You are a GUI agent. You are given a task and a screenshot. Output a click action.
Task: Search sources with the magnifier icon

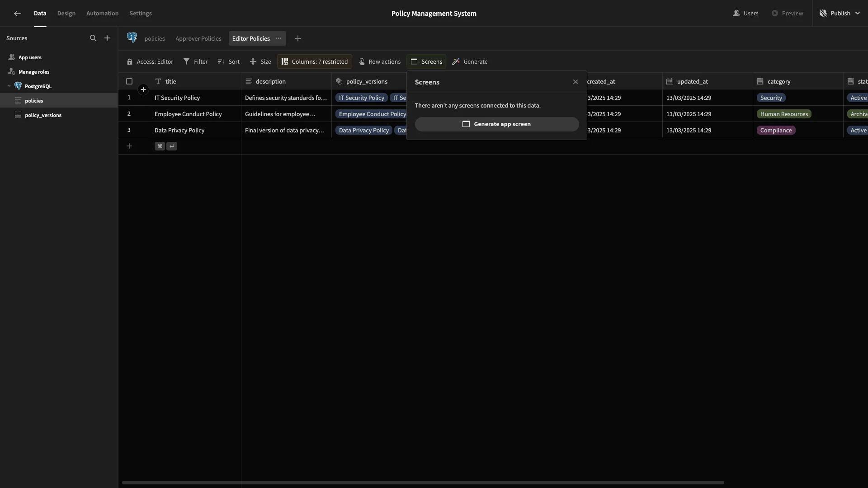pyautogui.click(x=93, y=38)
